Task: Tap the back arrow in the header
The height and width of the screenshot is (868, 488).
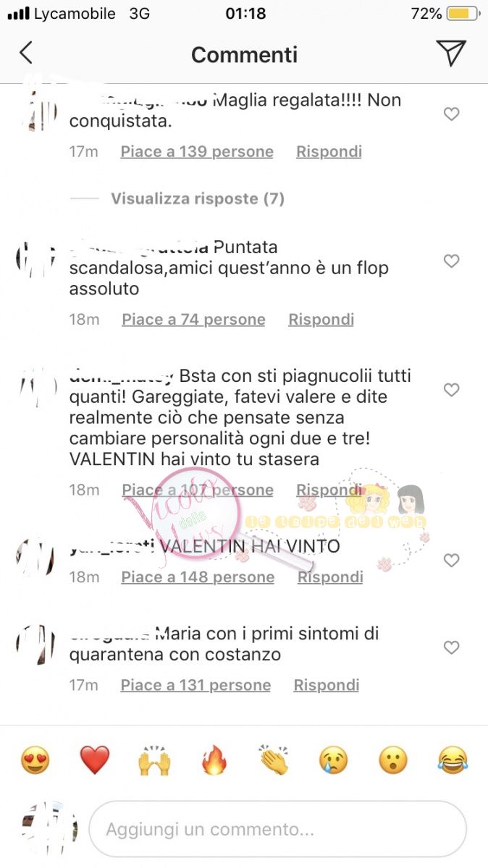Action: (26, 54)
